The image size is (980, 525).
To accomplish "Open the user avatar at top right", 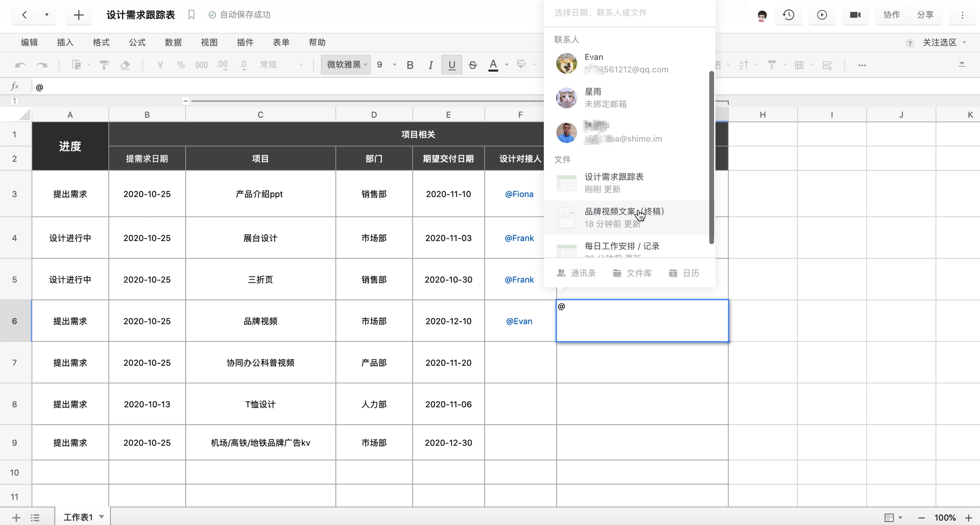I will click(762, 15).
